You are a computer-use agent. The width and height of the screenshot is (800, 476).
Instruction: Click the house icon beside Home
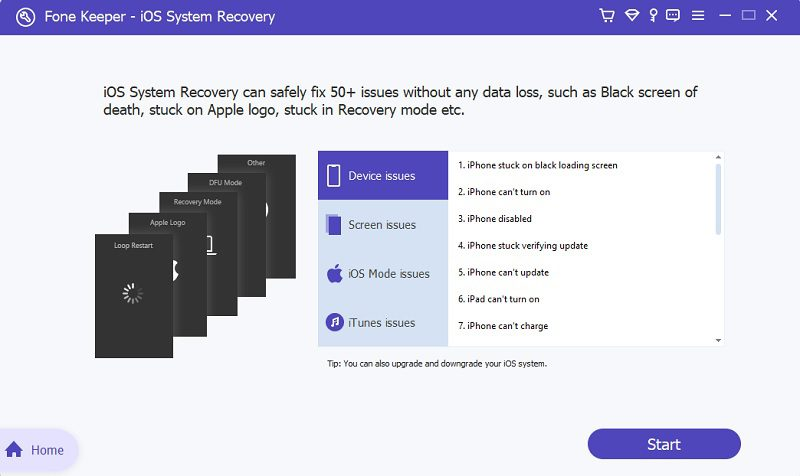click(15, 450)
